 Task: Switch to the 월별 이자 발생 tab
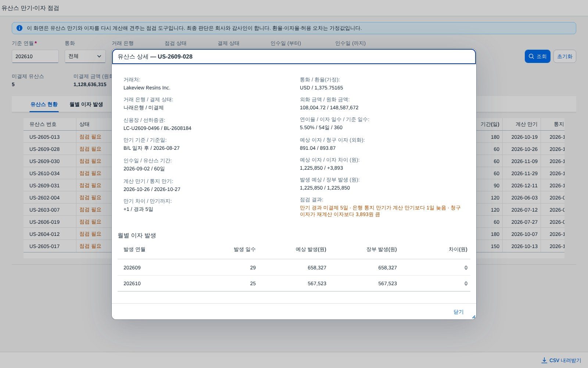tap(86, 105)
